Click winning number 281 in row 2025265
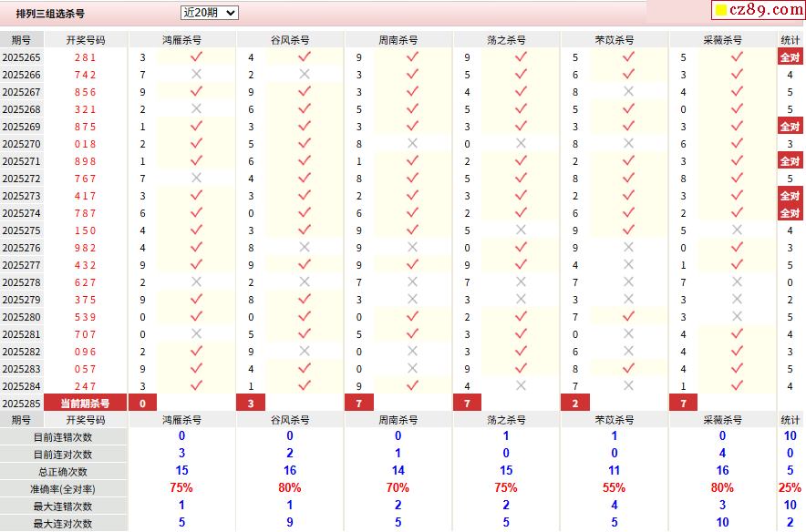 86,57
